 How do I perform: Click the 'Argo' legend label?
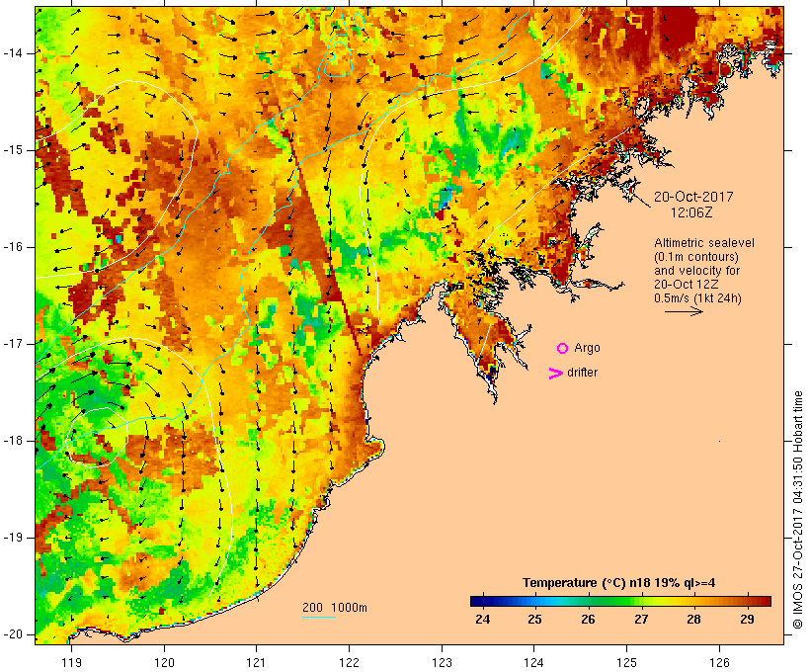[588, 348]
